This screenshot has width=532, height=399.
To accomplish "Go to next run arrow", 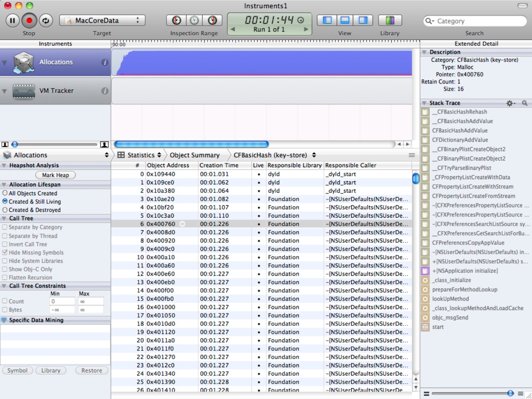I will (306, 29).
